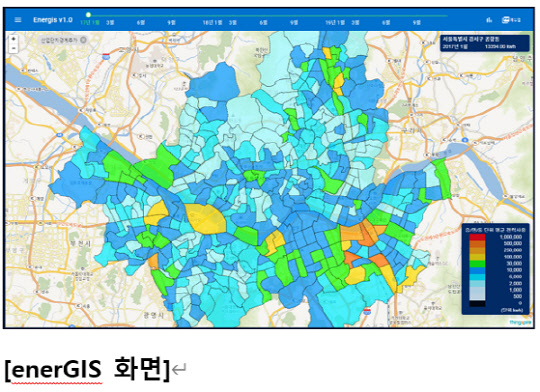Viewport: 540px width, 392px height.
Task: Click the blue 10,000 legend swatch
Action: point(477,270)
